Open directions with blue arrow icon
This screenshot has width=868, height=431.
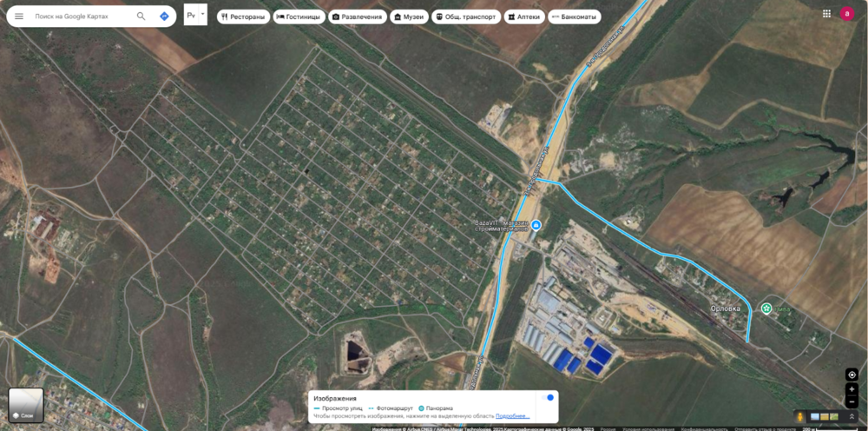point(164,16)
